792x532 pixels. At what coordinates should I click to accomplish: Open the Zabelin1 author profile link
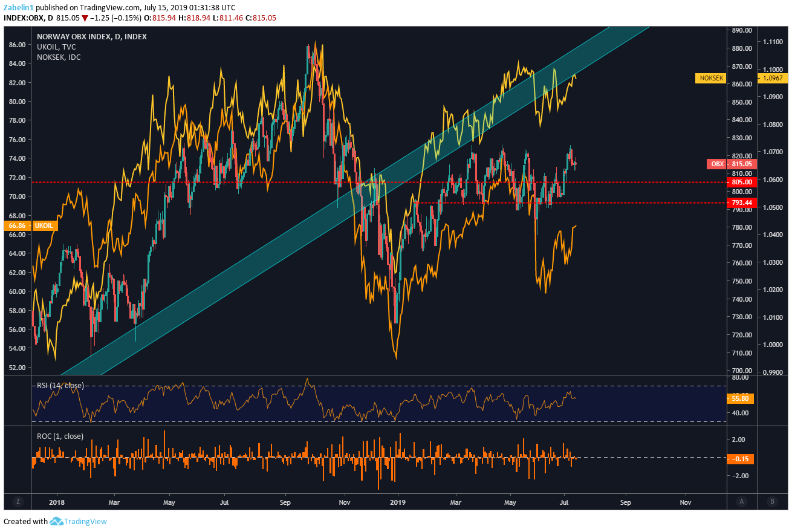pos(19,7)
